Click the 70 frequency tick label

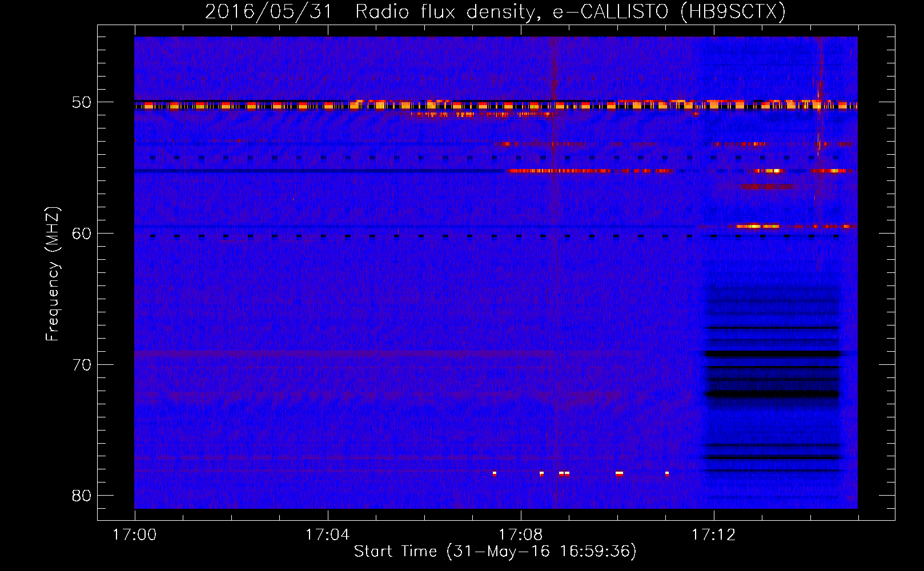[x=82, y=365]
